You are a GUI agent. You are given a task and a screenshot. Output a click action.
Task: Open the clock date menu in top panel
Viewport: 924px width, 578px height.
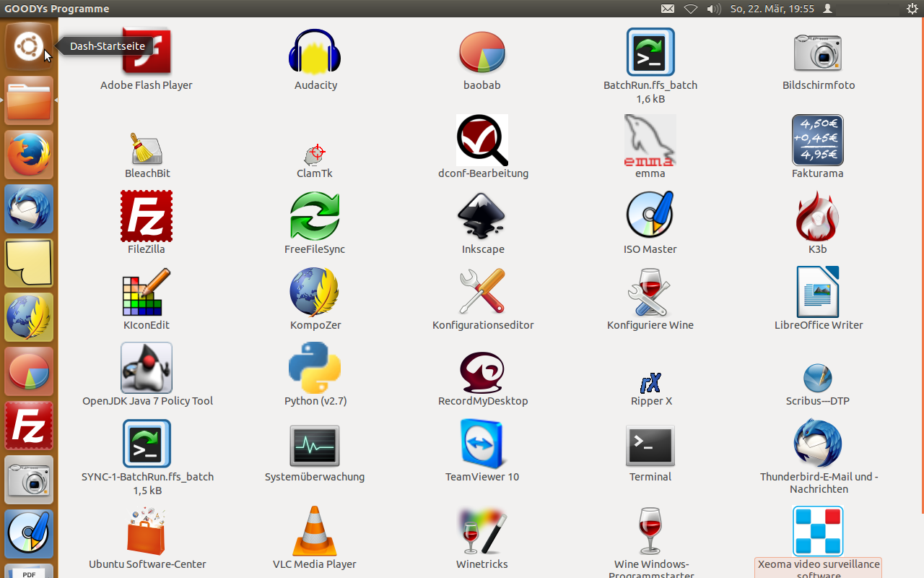pos(772,9)
